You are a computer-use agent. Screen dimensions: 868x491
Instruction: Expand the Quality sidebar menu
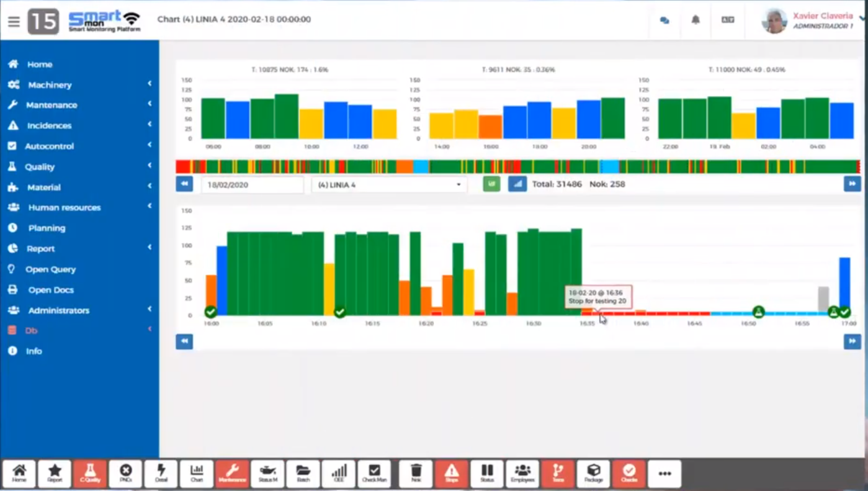click(x=40, y=167)
